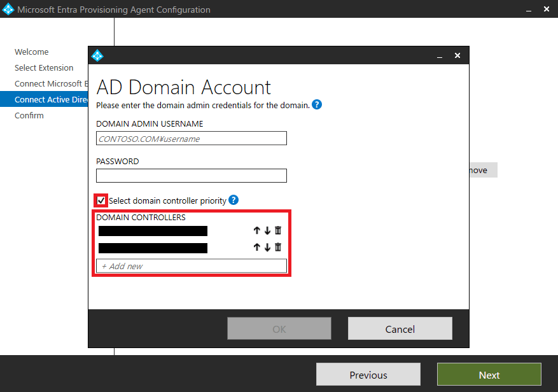Focus the Domain Admin Username field

pyautogui.click(x=192, y=138)
